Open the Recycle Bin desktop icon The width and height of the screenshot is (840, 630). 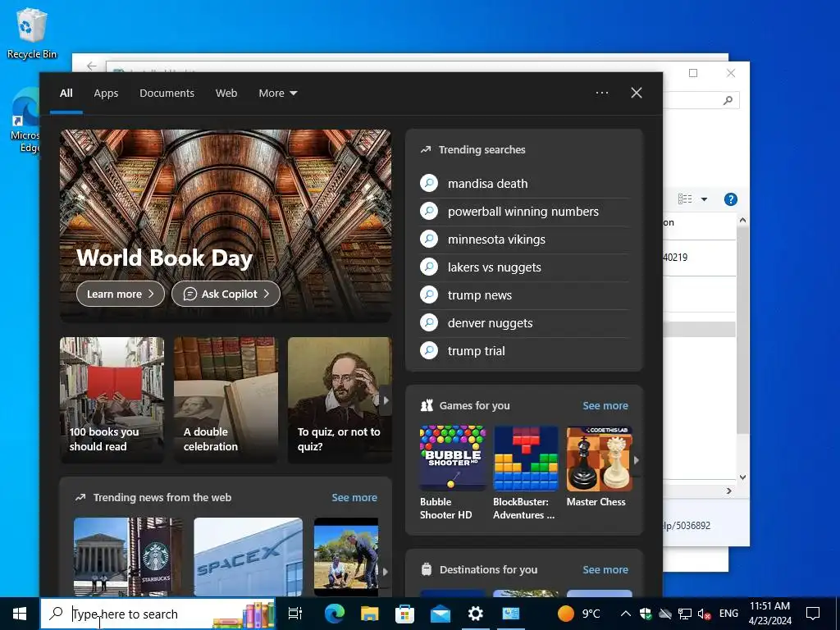[x=32, y=33]
